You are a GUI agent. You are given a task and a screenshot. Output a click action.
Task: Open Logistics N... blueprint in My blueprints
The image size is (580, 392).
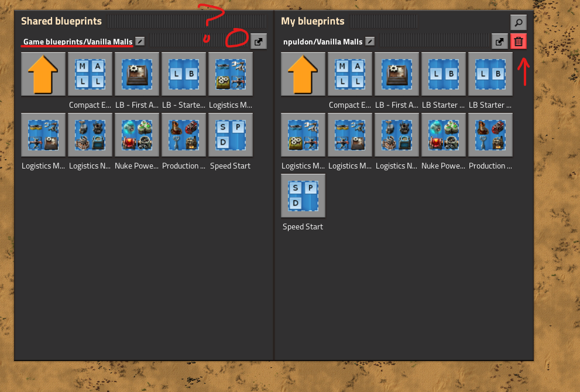tap(397, 135)
